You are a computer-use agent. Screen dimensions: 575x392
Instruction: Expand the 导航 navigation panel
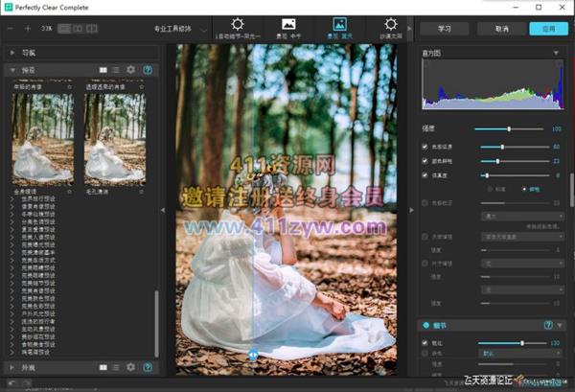pos(11,54)
